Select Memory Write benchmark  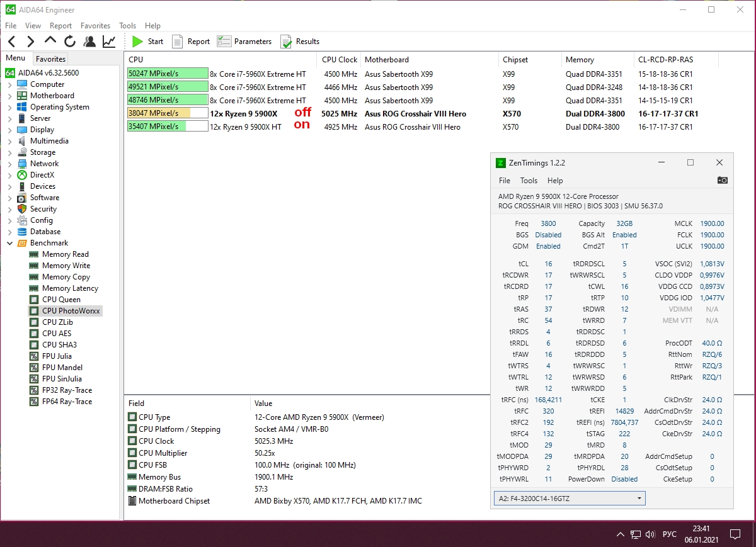(66, 266)
